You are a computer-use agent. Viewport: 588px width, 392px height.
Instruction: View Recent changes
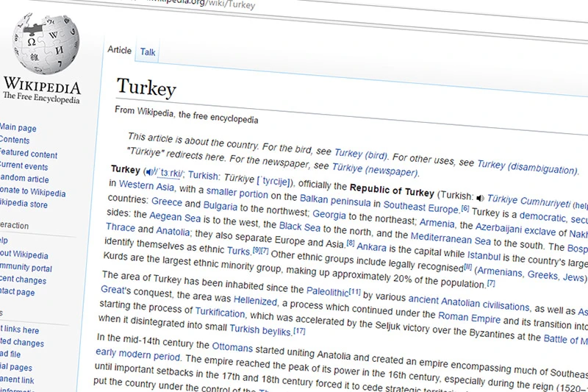[23, 279]
